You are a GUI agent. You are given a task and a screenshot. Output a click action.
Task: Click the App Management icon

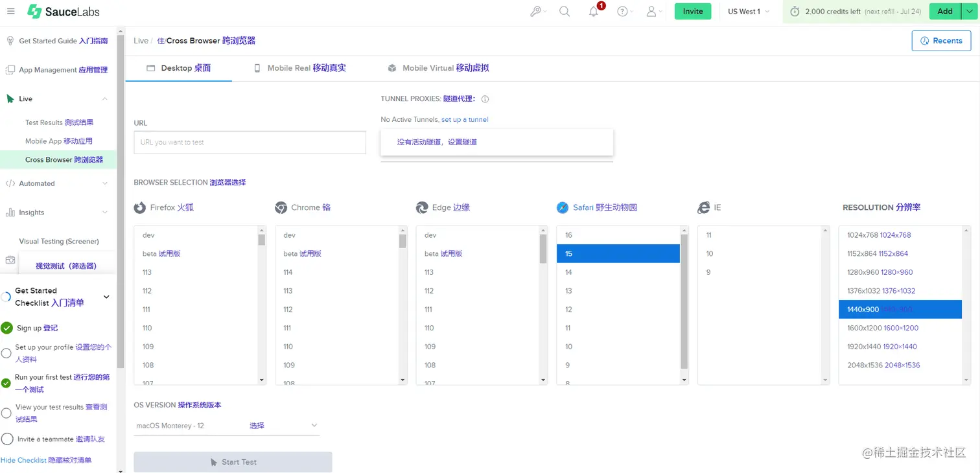click(10, 70)
